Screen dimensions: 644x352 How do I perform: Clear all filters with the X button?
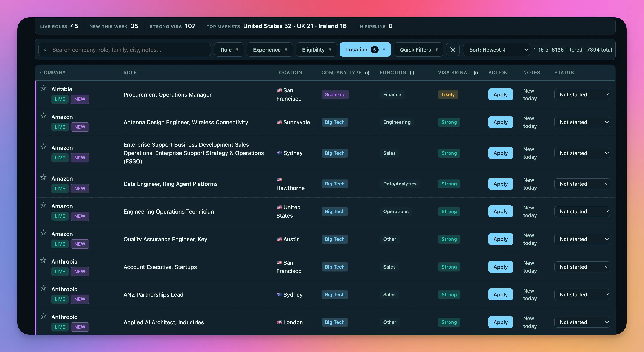[453, 50]
